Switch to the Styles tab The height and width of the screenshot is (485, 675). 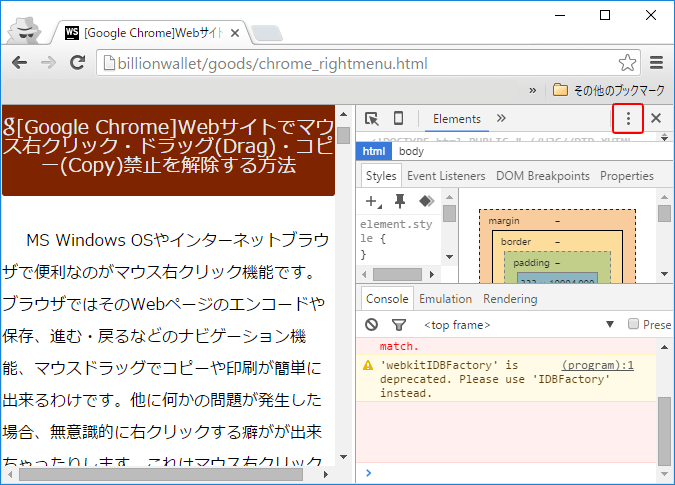coord(381,176)
